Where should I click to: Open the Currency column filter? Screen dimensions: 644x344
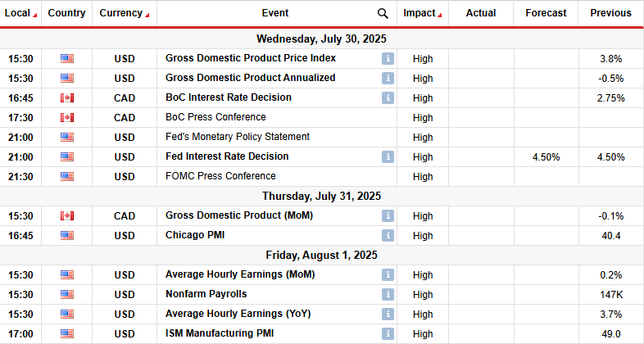124,13
